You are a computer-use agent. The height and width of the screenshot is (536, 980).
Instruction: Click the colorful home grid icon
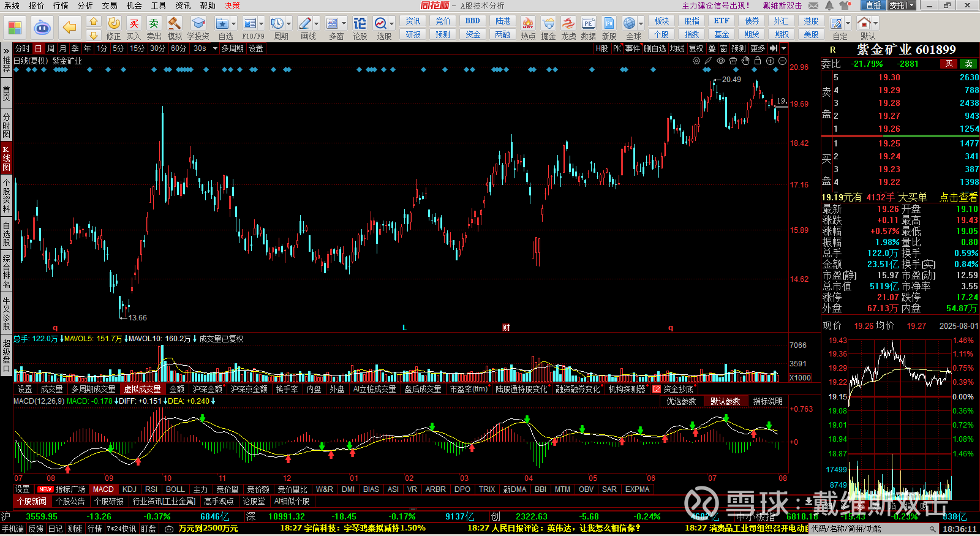(15, 28)
